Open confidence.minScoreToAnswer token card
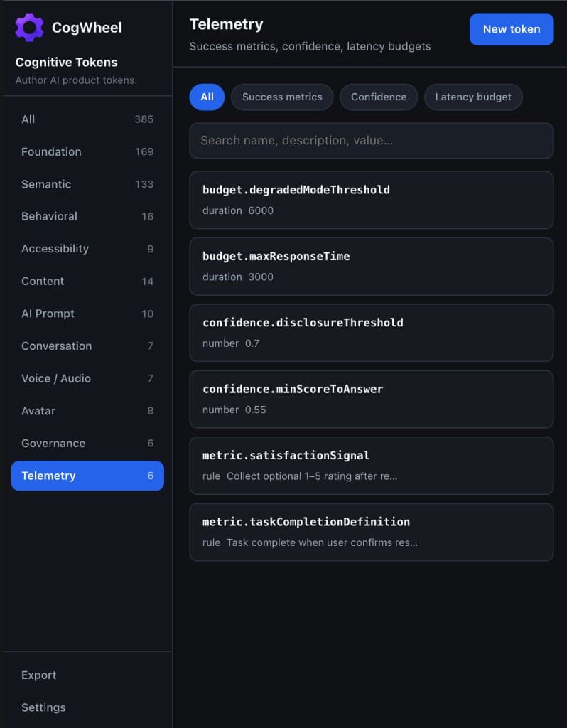The height and width of the screenshot is (728, 567). pos(371,400)
